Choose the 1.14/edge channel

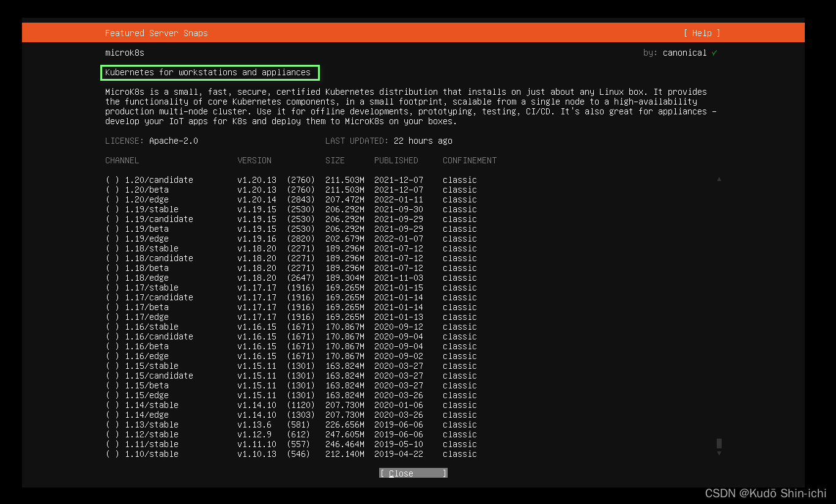(x=291, y=415)
